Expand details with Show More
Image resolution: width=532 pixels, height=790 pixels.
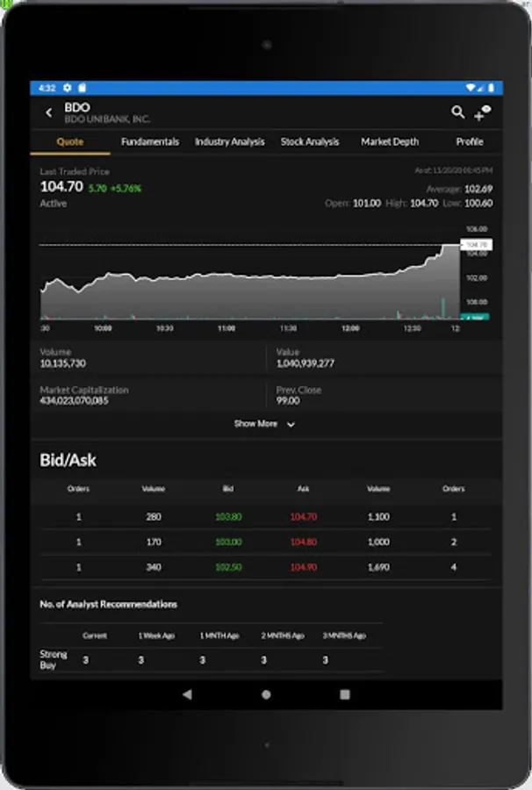264,424
